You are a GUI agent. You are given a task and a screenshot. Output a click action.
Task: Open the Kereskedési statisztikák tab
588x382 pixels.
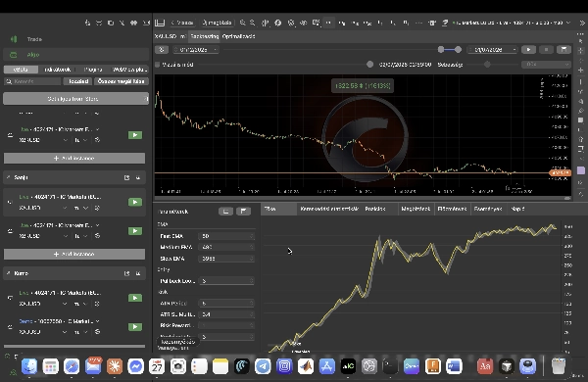click(x=329, y=210)
